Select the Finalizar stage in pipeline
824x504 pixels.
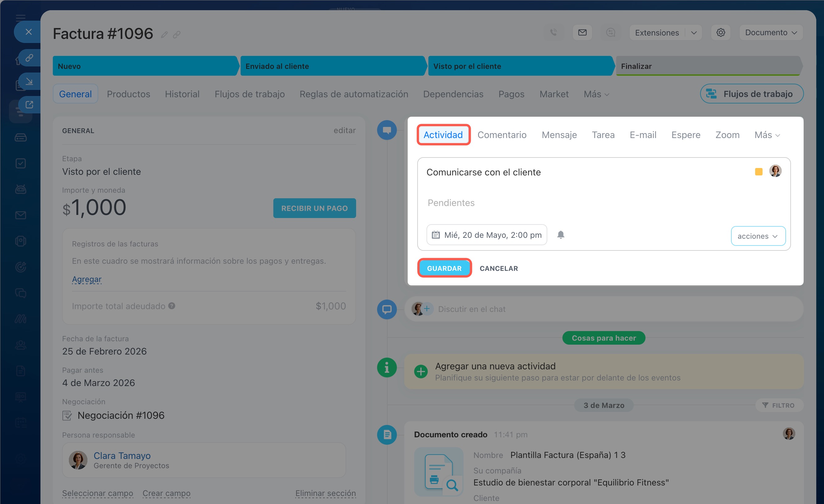click(x=709, y=66)
